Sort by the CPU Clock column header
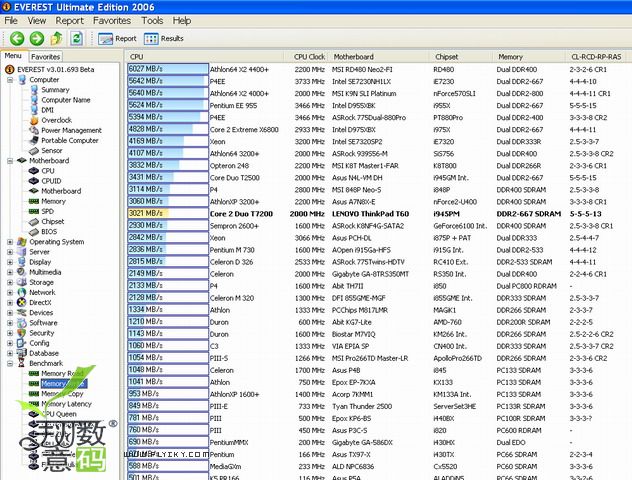This screenshot has width=632, height=480. pos(310,57)
